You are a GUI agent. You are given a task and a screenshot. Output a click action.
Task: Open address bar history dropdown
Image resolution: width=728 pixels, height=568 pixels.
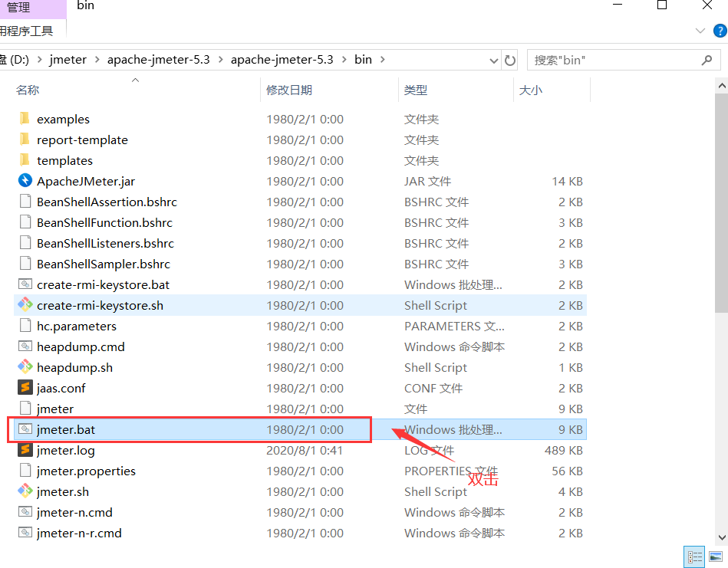[494, 61]
